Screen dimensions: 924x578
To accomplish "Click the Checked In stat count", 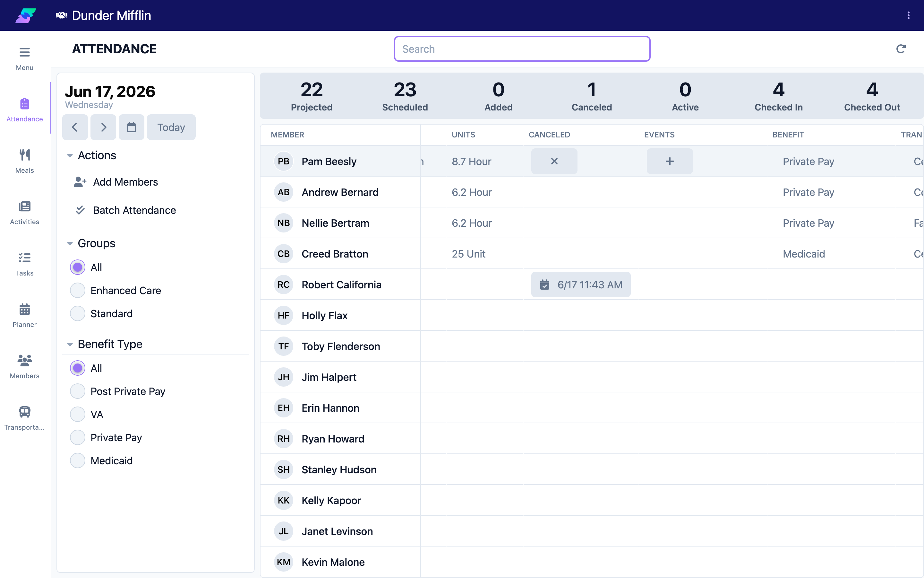I will tap(779, 90).
